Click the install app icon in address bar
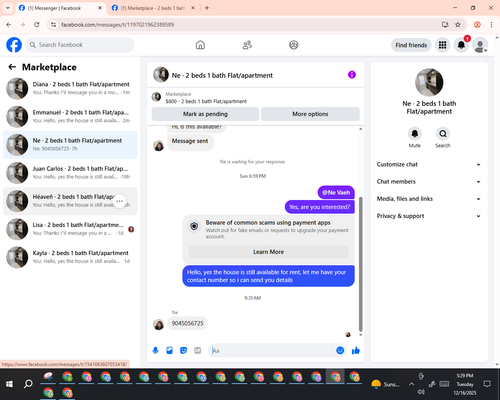This screenshot has width=500, height=400. click(445, 25)
